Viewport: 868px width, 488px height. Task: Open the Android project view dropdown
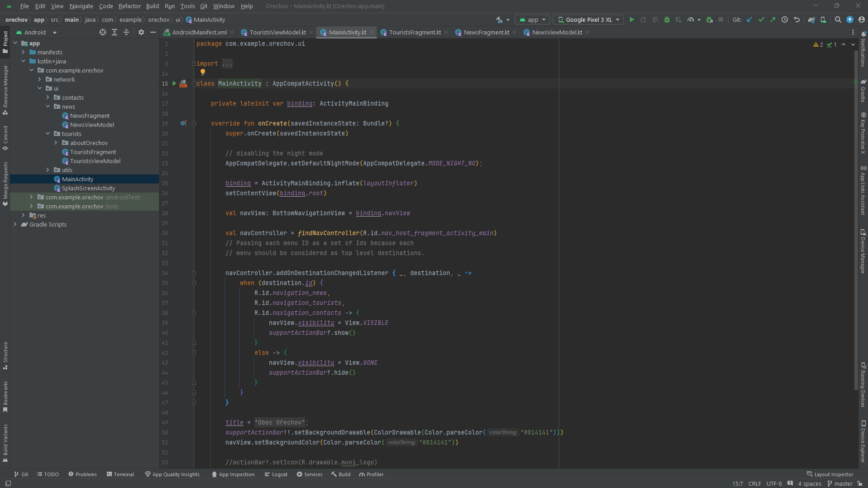(36, 32)
